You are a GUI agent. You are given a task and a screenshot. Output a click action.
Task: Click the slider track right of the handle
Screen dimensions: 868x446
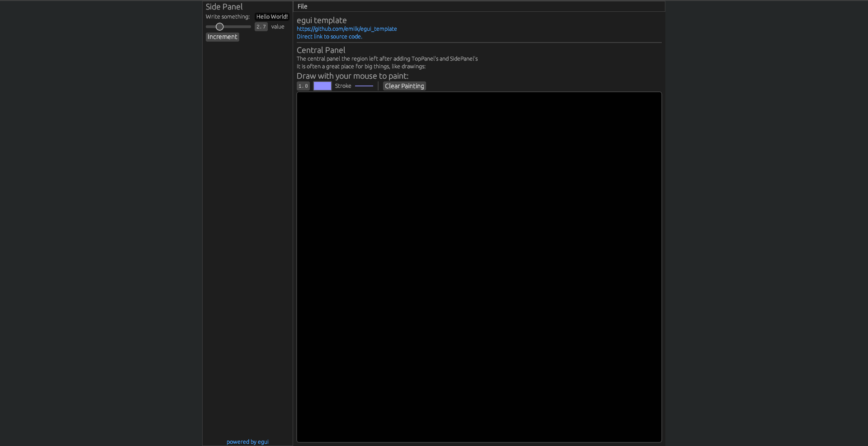coord(237,27)
